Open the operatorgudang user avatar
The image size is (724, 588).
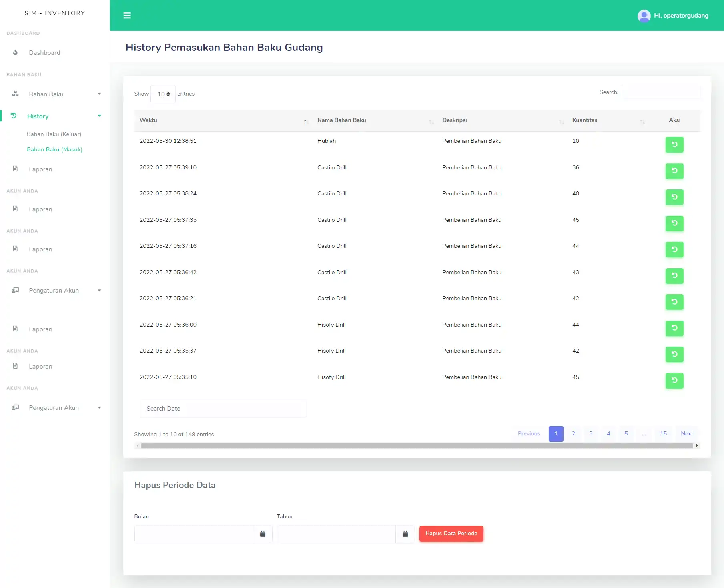click(x=644, y=16)
